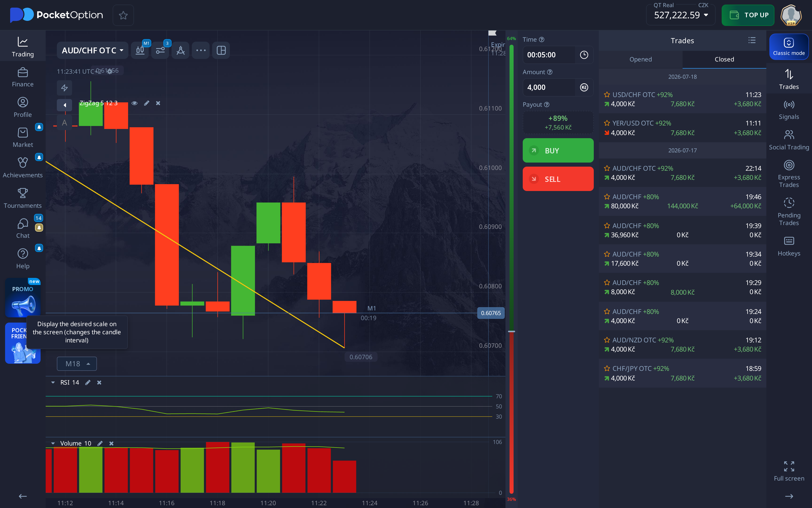Open Express Trades panel
The height and width of the screenshot is (508, 812).
click(x=789, y=174)
